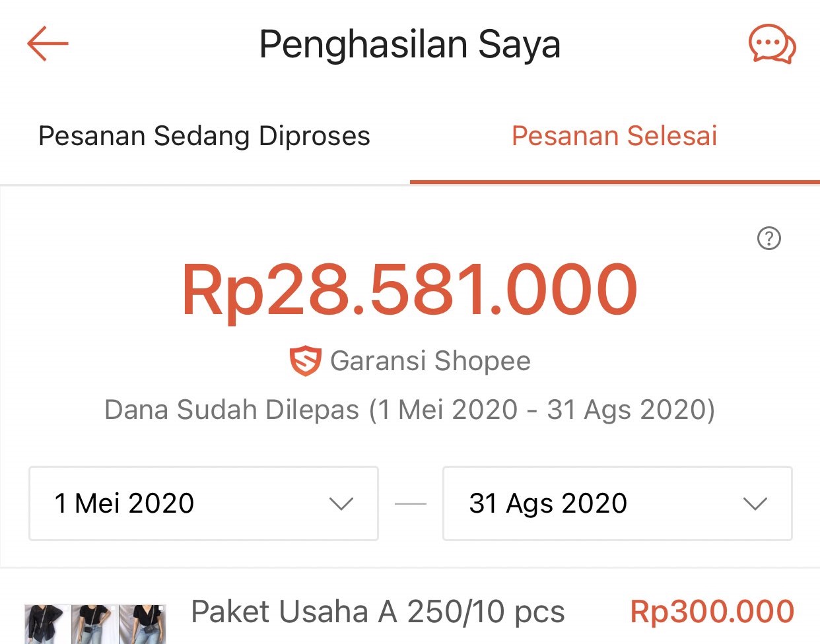Tap the first product thumbnail image
Image resolution: width=820 pixels, height=644 pixels.
coord(46,624)
